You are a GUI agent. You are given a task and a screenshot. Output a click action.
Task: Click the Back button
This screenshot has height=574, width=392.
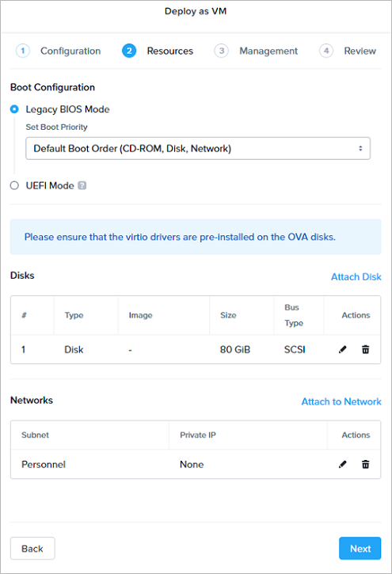(x=32, y=549)
